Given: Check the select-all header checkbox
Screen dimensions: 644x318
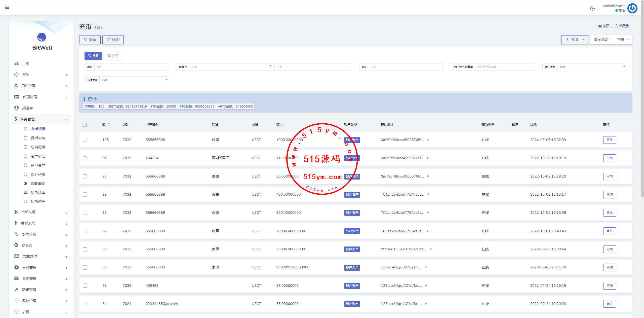Looking at the screenshot, I should [85, 125].
